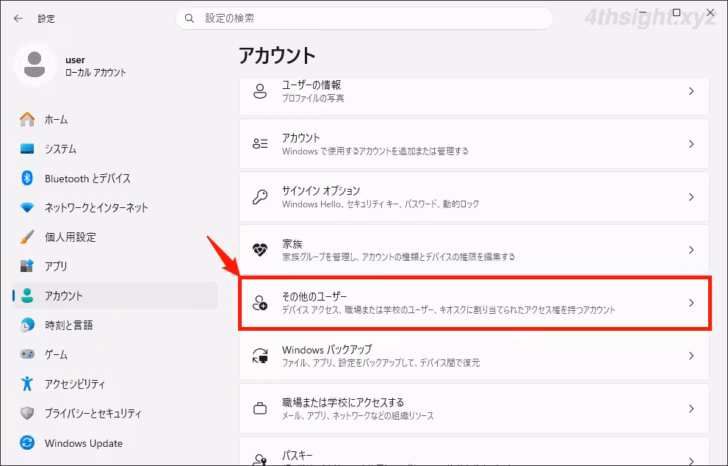This screenshot has width=728, height=466.
Task: Open the アカウント row chevron
Action: [x=691, y=144]
